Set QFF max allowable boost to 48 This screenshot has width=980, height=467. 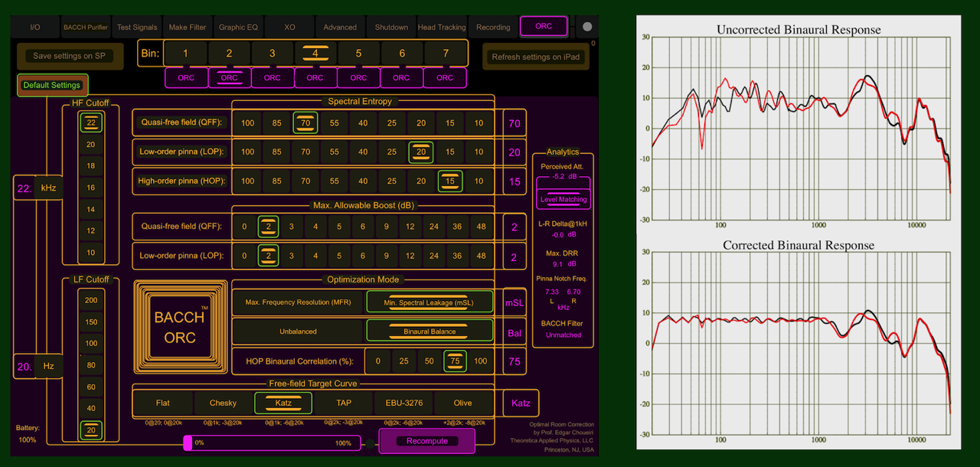pyautogui.click(x=481, y=226)
